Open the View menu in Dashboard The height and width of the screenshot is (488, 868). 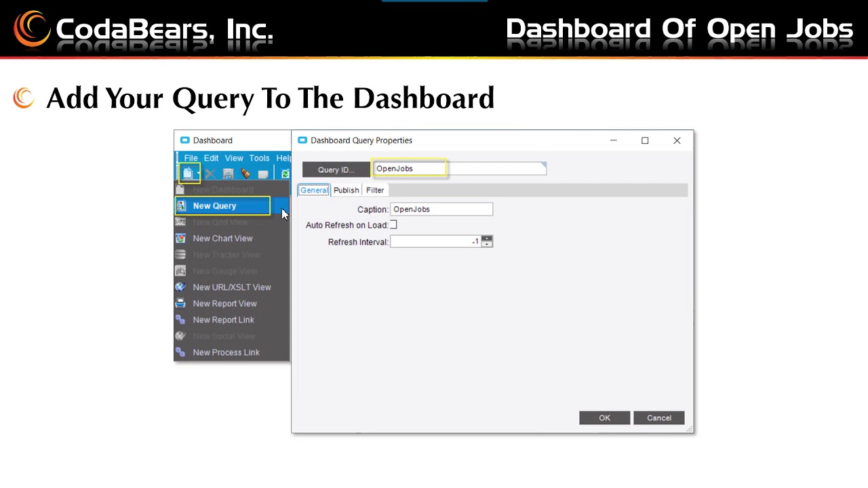234,158
